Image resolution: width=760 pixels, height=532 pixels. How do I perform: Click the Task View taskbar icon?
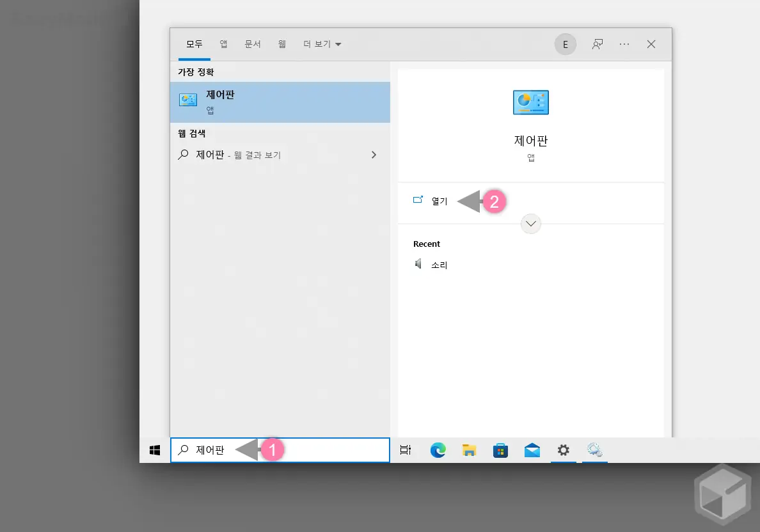405,450
